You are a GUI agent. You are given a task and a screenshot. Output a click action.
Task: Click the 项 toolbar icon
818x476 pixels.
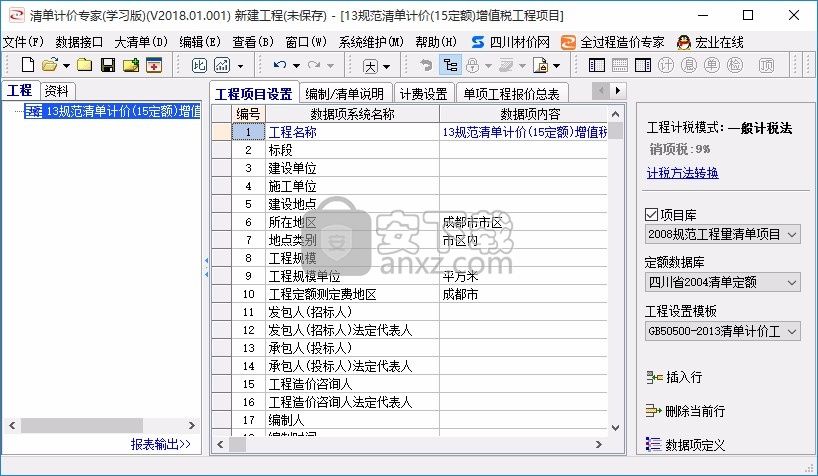[x=766, y=65]
